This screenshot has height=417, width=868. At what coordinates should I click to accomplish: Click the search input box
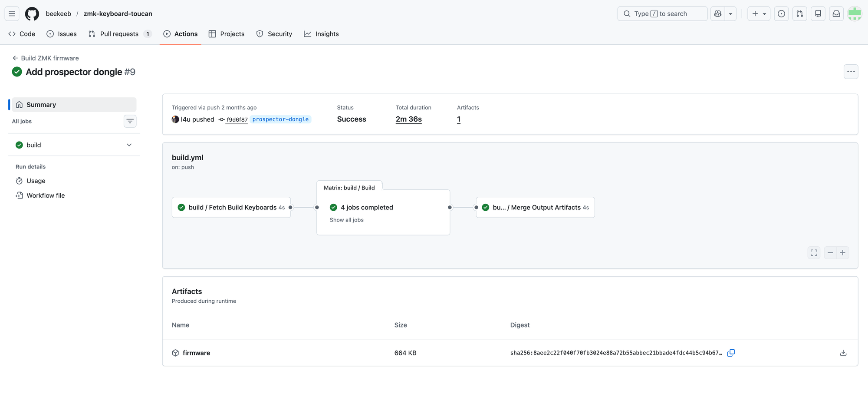coord(662,14)
